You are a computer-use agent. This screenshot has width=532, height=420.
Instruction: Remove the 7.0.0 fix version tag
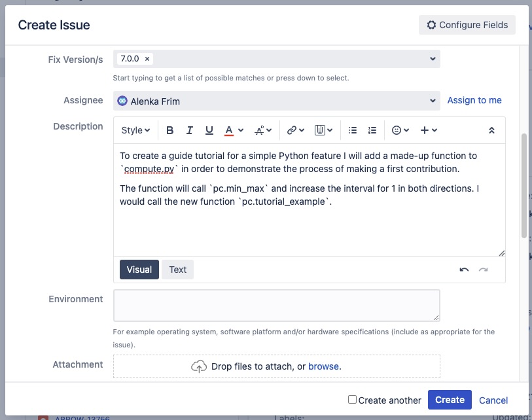pyautogui.click(x=147, y=59)
